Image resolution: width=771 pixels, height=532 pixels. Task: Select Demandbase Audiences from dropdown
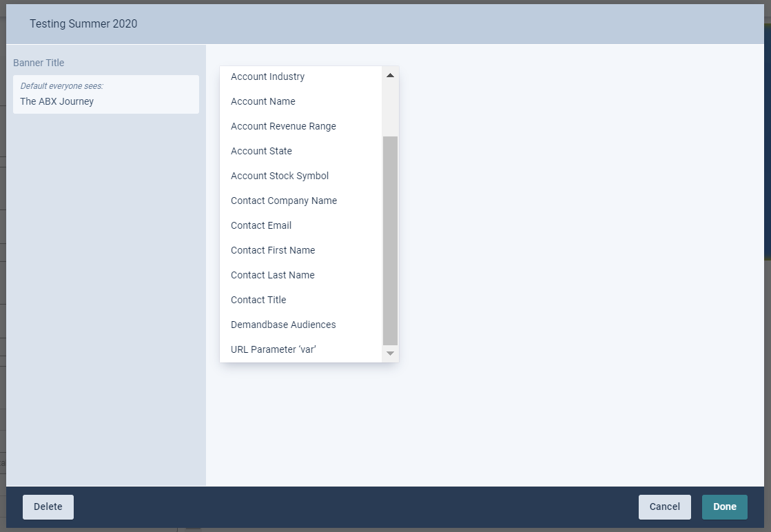tap(282, 325)
